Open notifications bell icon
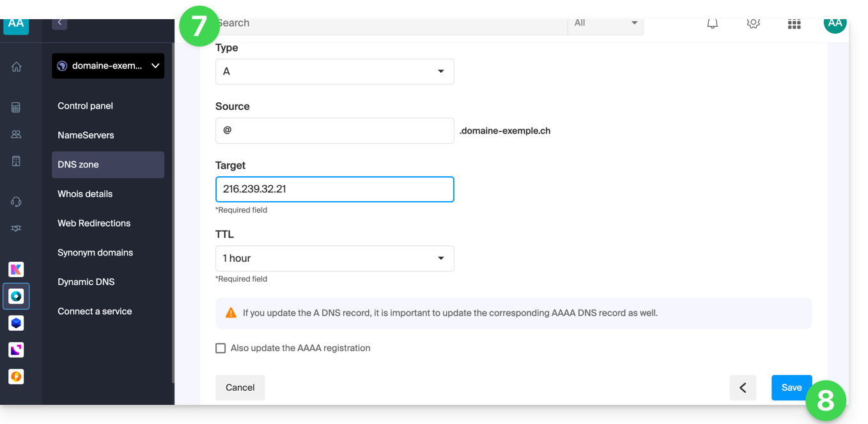 coord(712,24)
